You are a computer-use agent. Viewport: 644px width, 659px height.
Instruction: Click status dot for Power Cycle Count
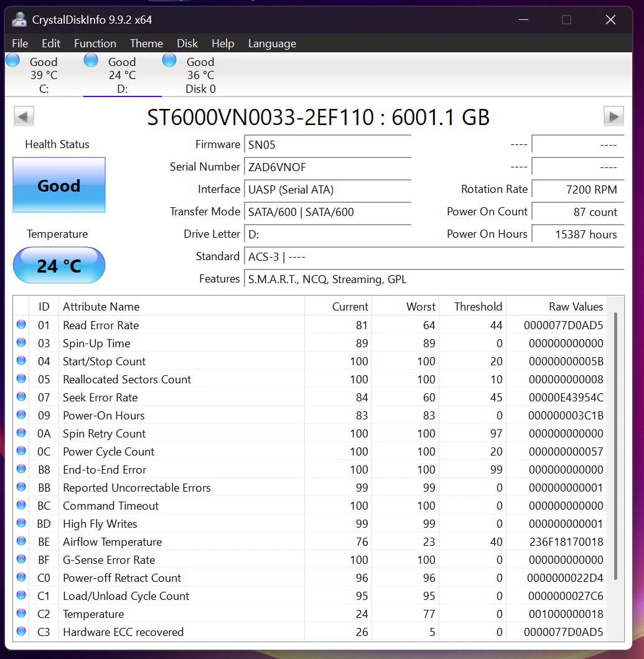point(21,451)
